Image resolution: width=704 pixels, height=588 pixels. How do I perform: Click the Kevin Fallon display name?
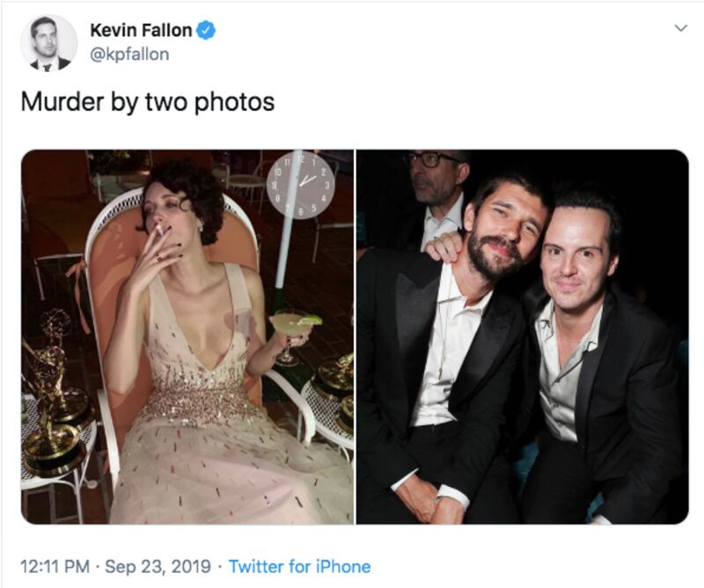click(141, 30)
